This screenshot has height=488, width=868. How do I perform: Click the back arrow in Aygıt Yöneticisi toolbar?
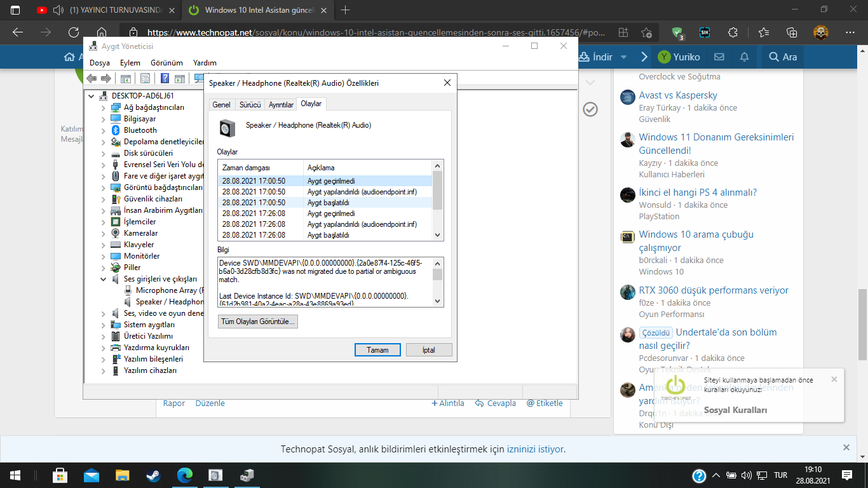[92, 78]
